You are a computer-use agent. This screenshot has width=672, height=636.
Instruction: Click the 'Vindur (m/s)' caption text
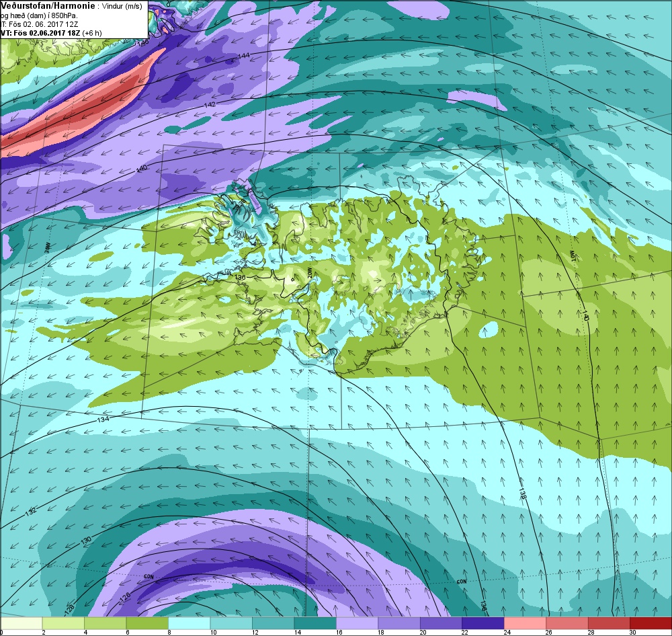tap(122, 7)
